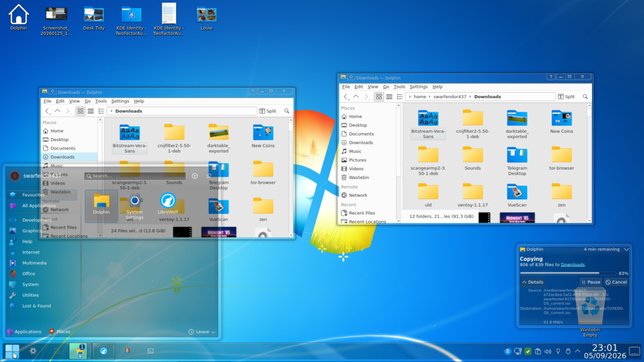Switch right Dolphin window to icons view mode
Viewport: 644px width, 362px height.
[379, 97]
